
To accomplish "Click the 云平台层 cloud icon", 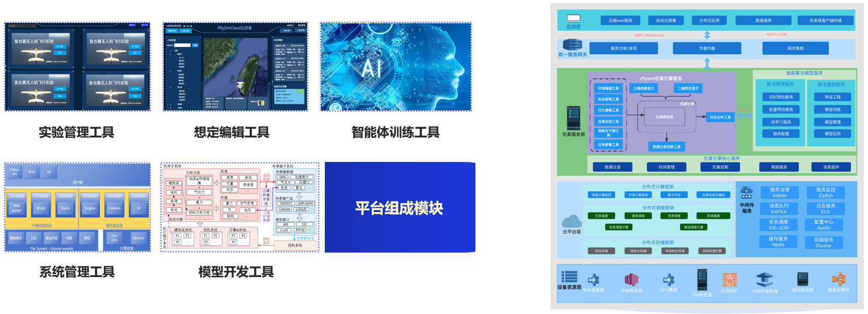I will (571, 221).
